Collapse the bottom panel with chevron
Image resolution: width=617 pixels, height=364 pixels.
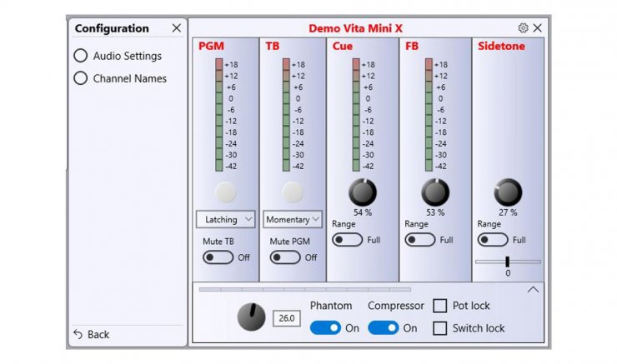534,290
